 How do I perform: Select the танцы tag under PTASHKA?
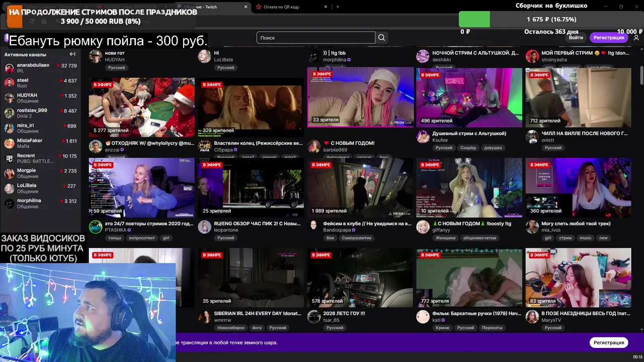tap(115, 238)
